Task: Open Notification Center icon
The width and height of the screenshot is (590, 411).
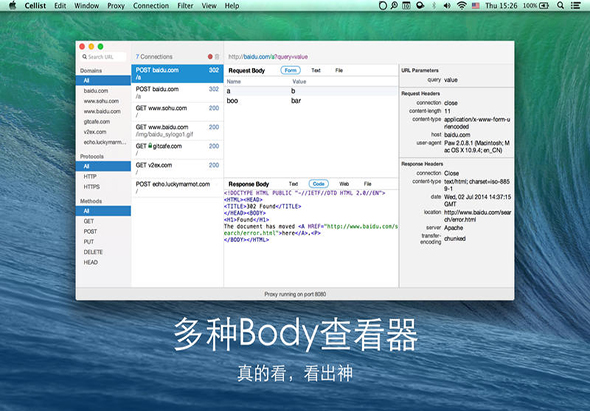Action: click(x=576, y=6)
